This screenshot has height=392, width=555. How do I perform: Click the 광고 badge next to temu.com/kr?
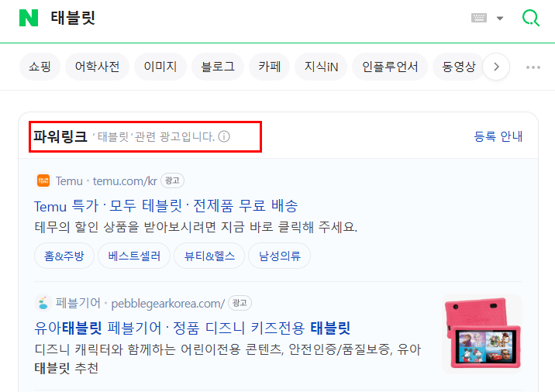point(172,181)
